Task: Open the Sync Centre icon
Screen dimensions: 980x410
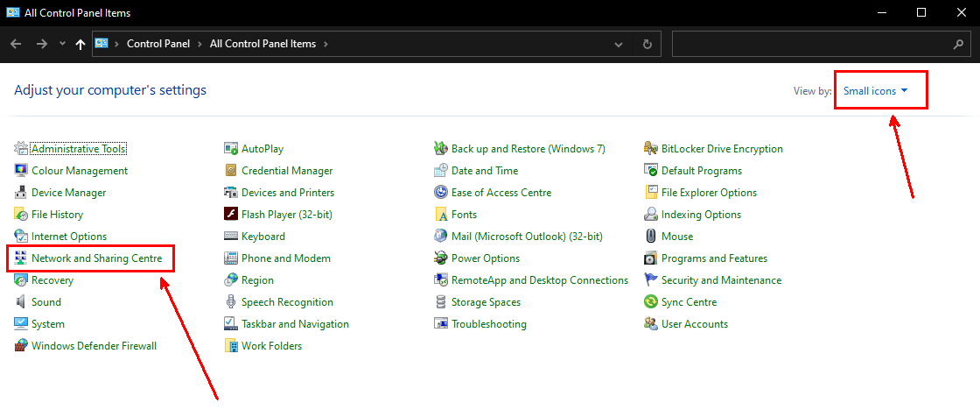Action: click(651, 302)
